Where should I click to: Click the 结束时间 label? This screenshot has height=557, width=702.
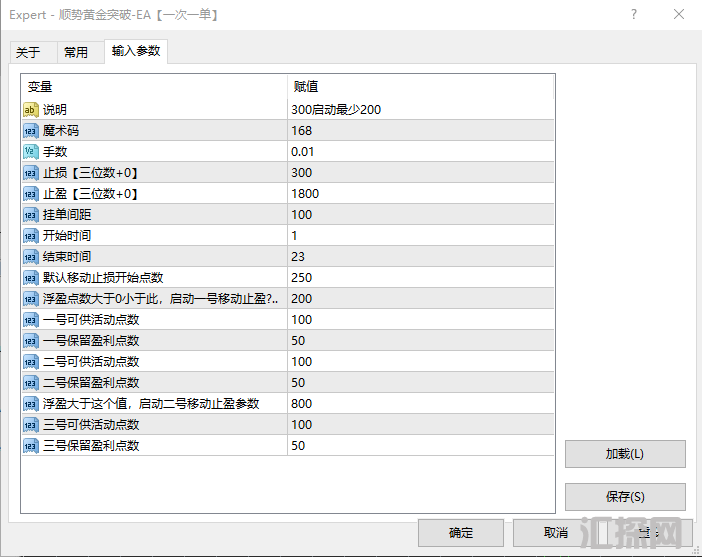67,257
